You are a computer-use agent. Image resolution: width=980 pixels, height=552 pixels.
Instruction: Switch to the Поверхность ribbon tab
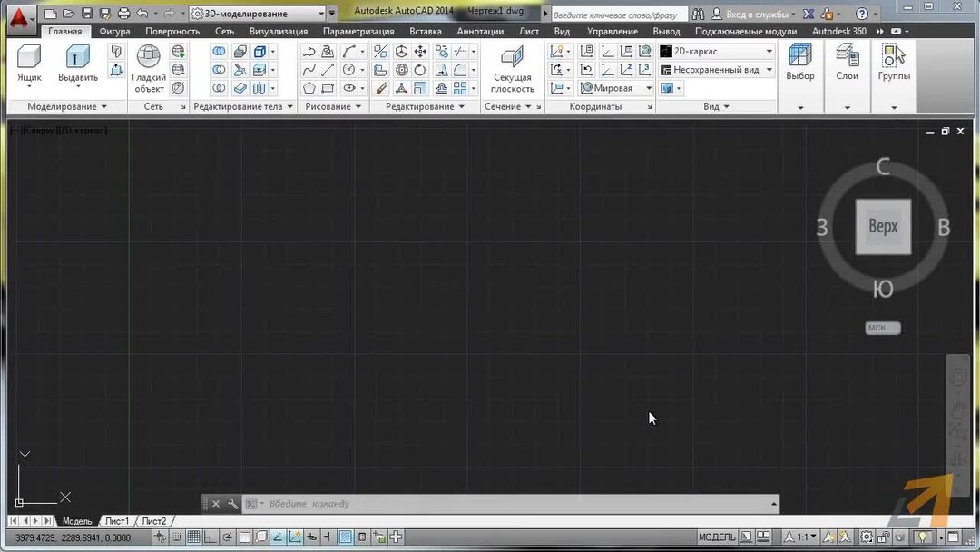pos(172,31)
